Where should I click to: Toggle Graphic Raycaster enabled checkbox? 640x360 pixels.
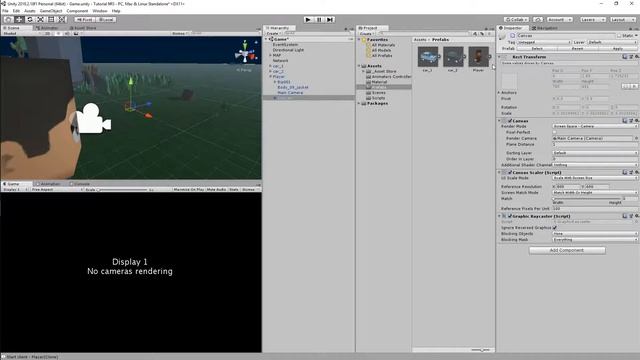510,216
